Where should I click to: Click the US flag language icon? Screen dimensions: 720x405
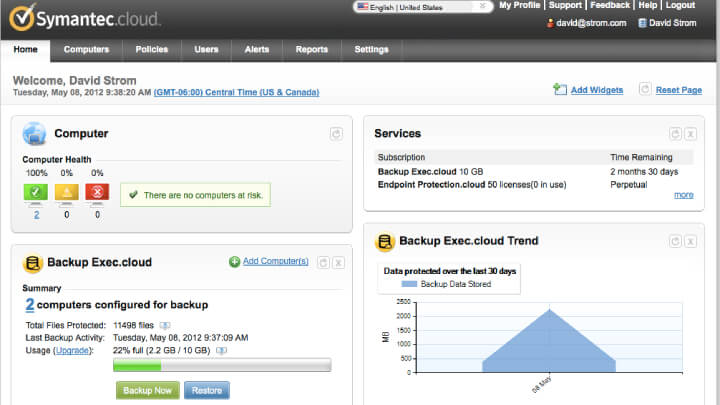pos(363,7)
